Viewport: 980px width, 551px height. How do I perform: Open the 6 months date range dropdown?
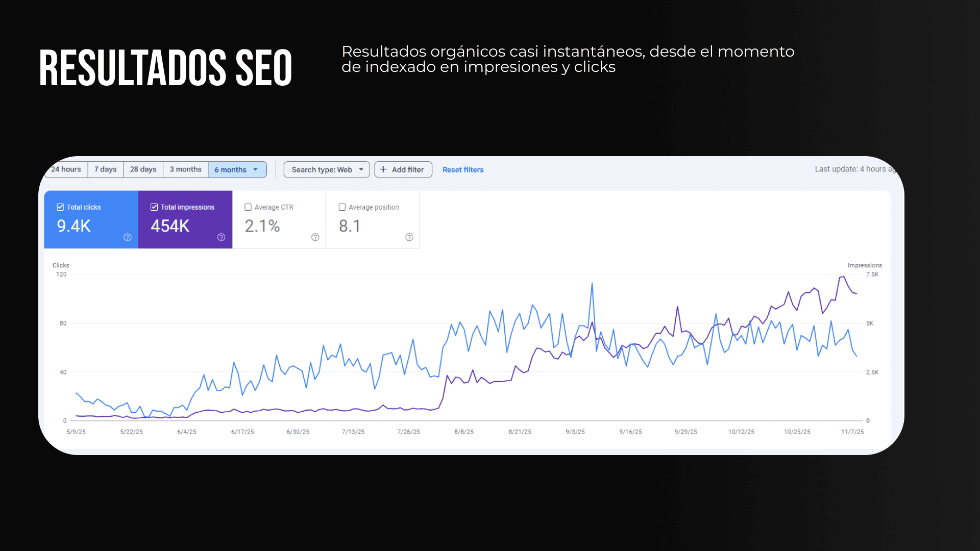(237, 169)
